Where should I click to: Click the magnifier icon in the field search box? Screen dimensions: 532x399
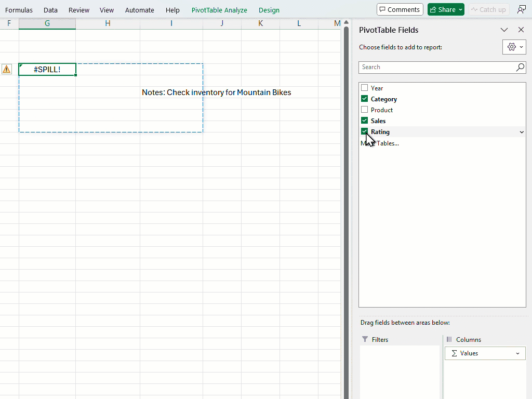[520, 67]
